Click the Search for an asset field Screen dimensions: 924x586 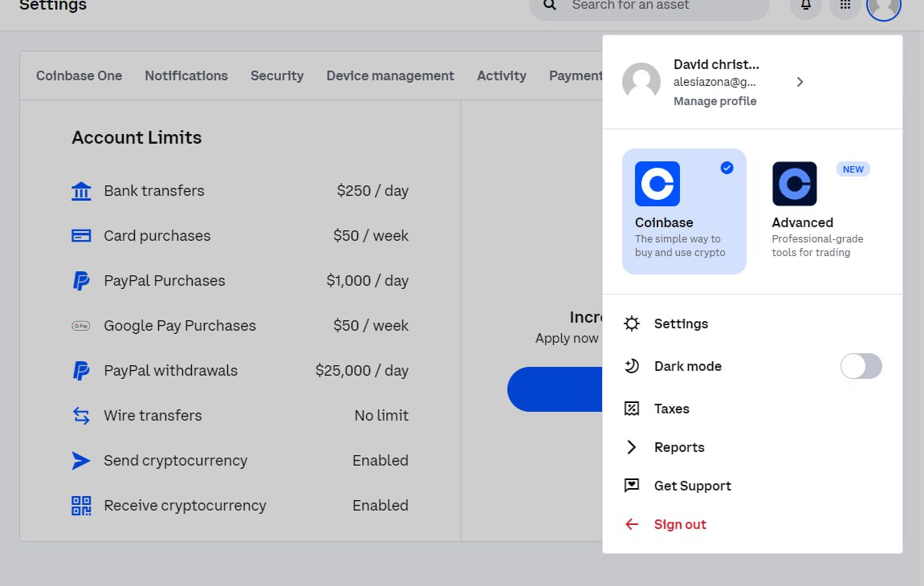[x=650, y=6]
